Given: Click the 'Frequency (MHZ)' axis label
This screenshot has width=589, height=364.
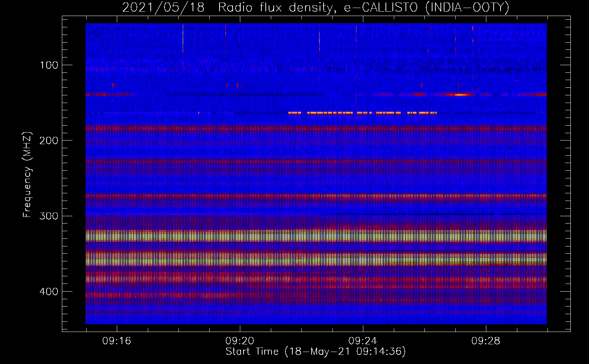Looking at the screenshot, I should [x=27, y=174].
